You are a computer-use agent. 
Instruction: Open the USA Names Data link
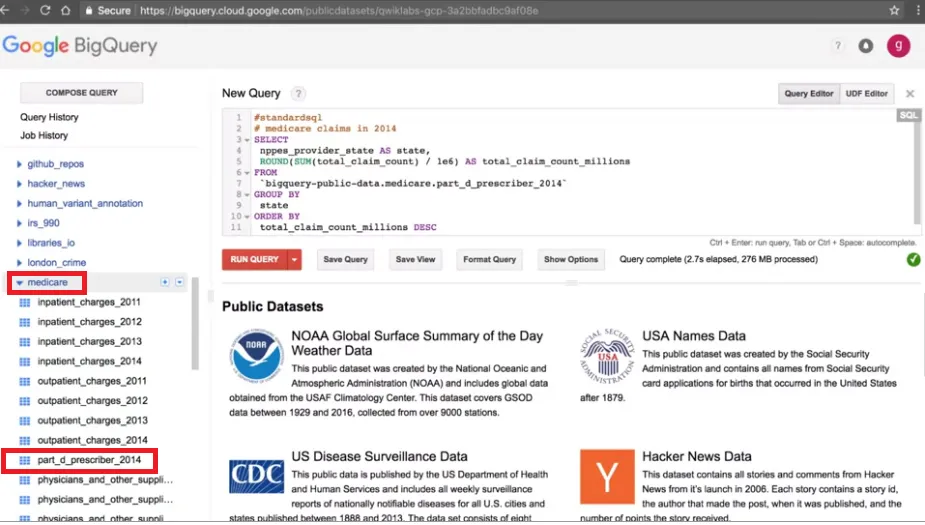(x=694, y=336)
